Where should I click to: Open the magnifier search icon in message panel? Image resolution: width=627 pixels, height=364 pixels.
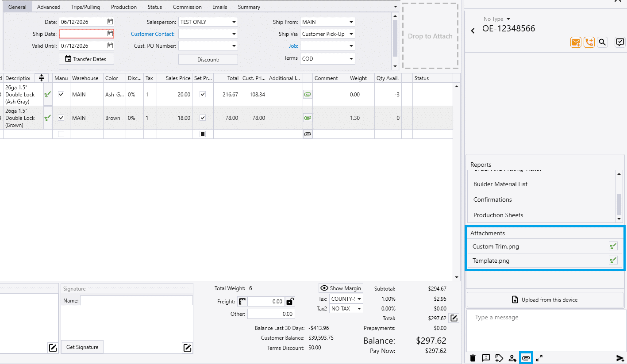[602, 42]
